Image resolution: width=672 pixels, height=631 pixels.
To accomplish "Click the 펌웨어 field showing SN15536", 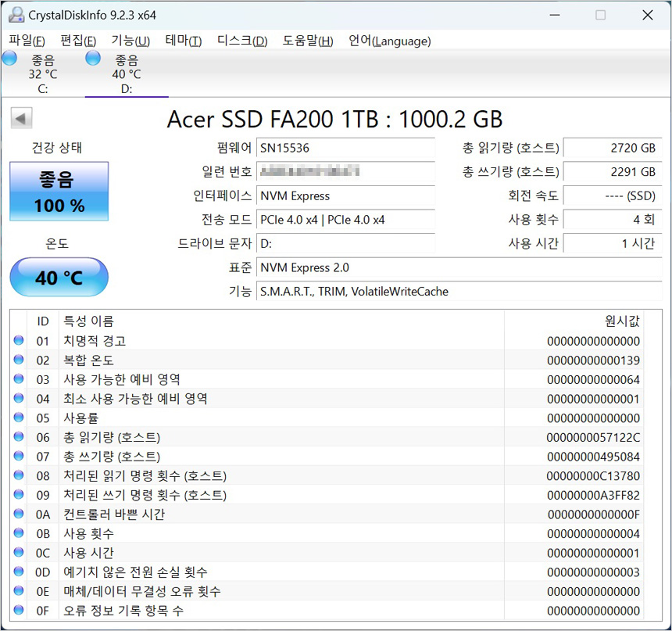I will tap(345, 148).
